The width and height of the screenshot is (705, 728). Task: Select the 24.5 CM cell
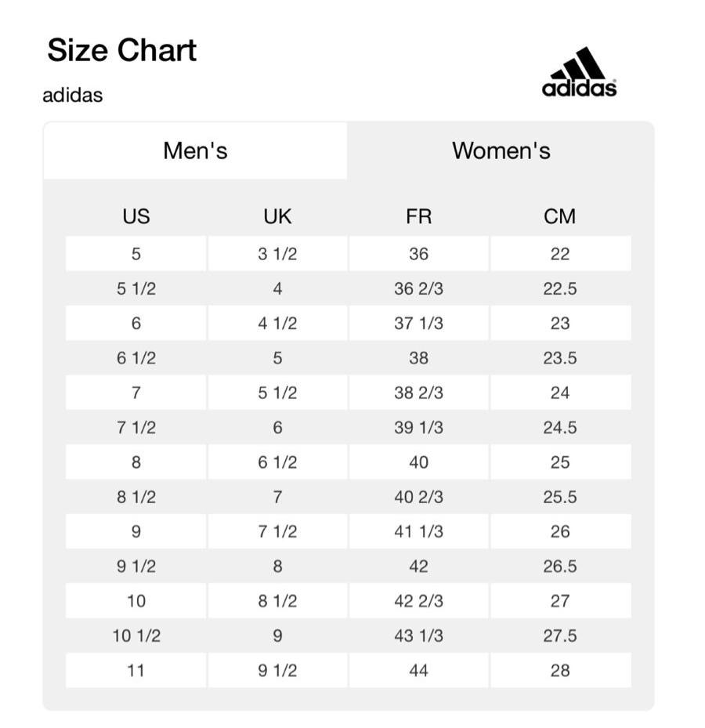(559, 428)
